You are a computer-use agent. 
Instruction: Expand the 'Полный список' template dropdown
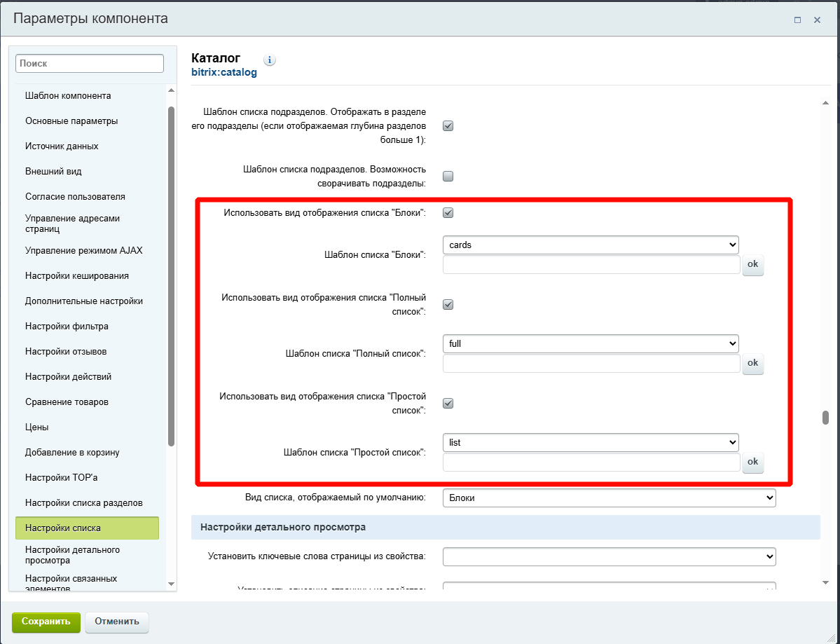591,344
